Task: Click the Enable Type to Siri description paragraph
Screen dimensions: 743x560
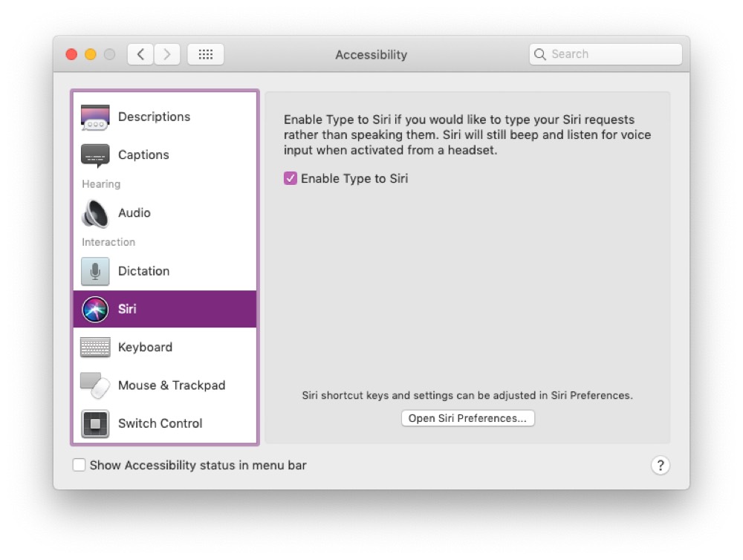Action: pyautogui.click(x=467, y=134)
